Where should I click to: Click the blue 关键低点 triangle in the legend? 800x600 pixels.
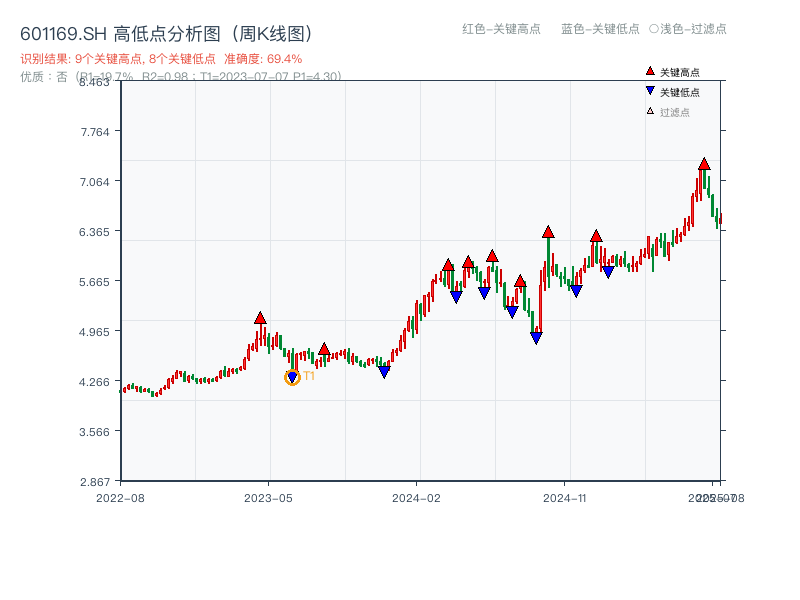pyautogui.click(x=650, y=91)
